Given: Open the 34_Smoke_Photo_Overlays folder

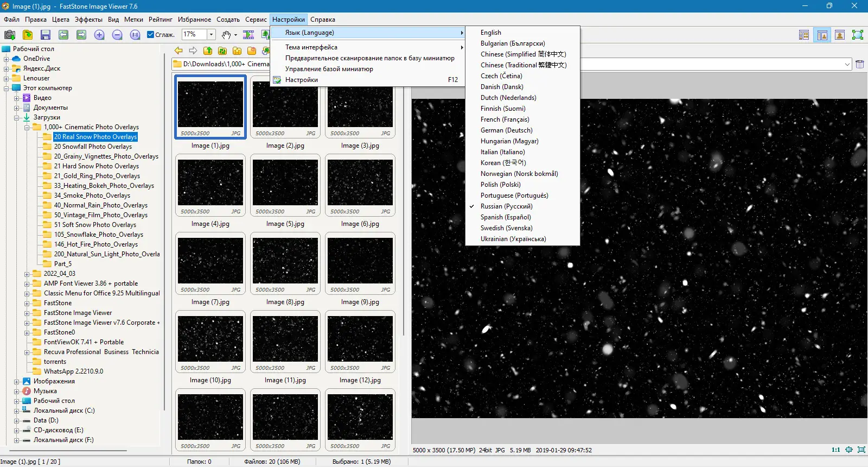Looking at the screenshot, I should [x=92, y=195].
